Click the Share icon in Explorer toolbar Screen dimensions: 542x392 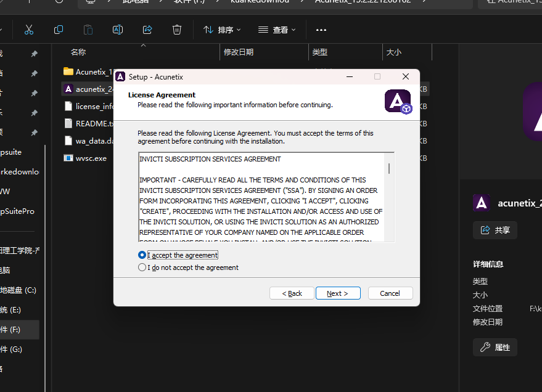pos(147,30)
